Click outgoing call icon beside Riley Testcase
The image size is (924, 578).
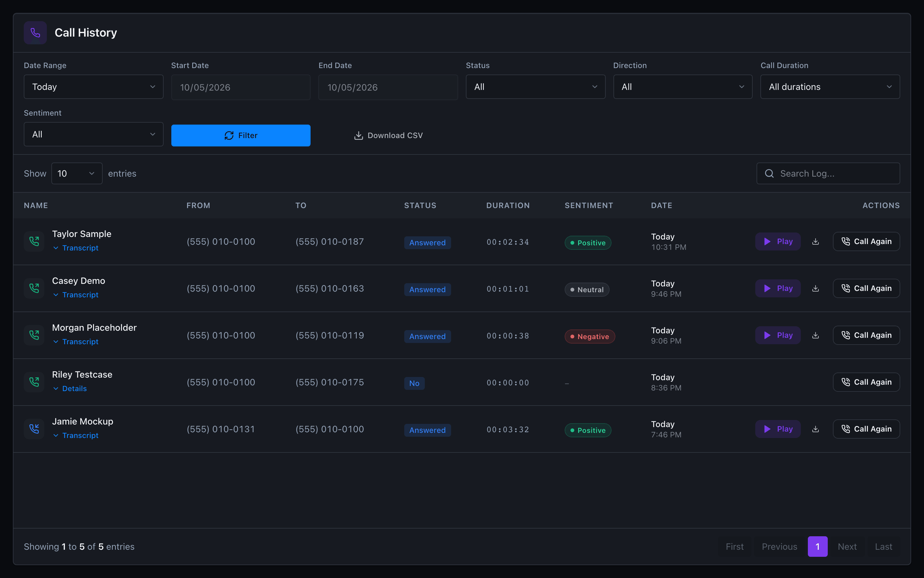[34, 382]
